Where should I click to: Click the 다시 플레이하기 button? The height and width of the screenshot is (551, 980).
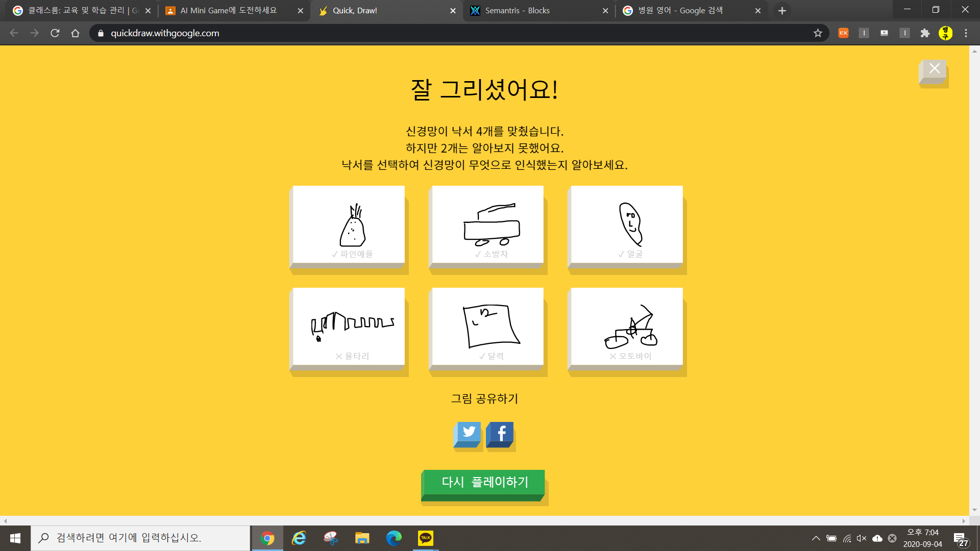[x=484, y=483]
